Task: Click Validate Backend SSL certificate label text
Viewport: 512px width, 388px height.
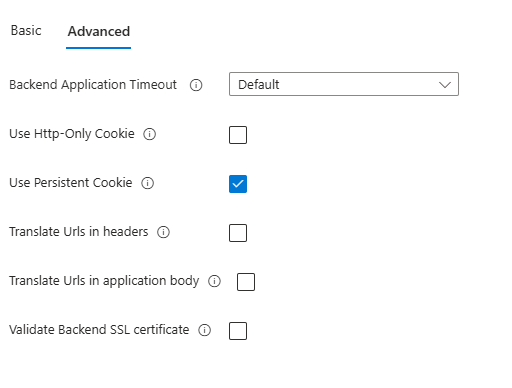Action: [99, 330]
